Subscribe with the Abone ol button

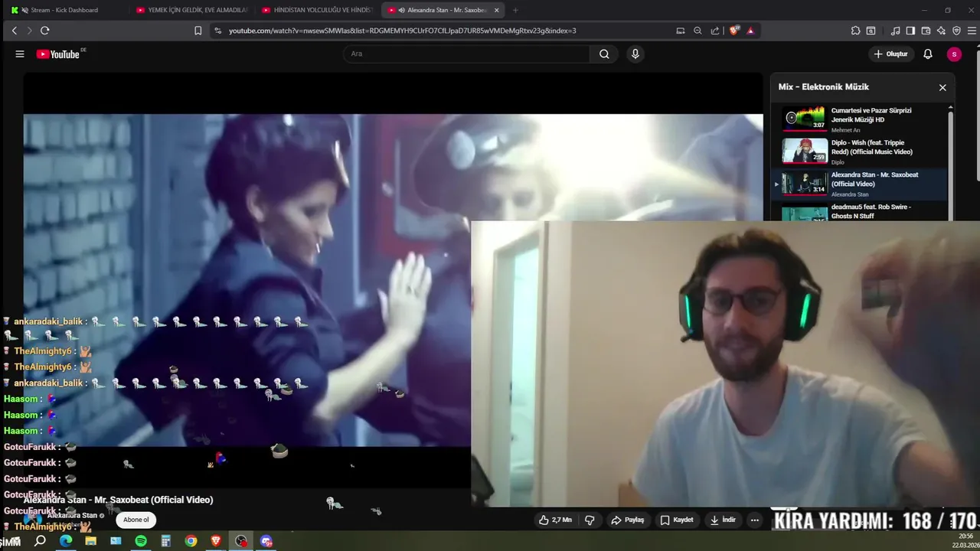136,520
